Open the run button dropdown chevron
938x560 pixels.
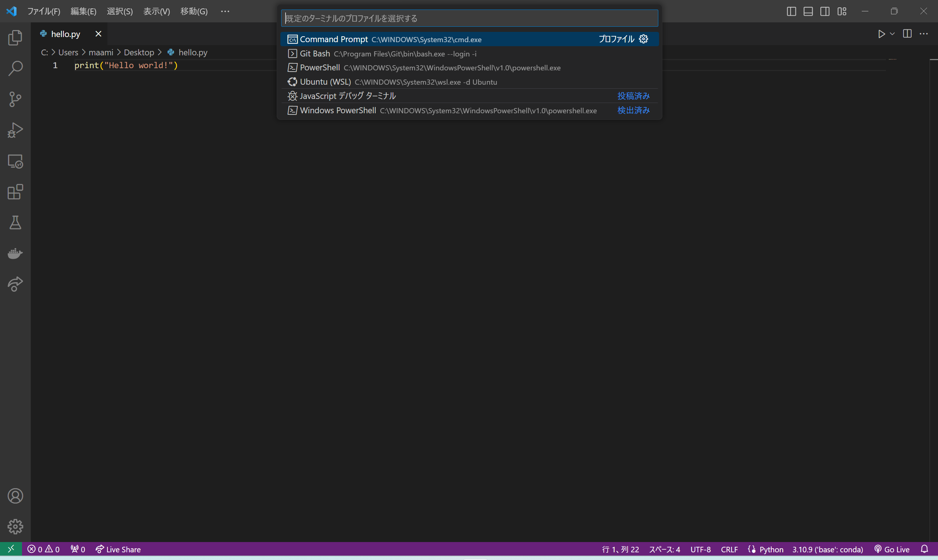tap(891, 34)
